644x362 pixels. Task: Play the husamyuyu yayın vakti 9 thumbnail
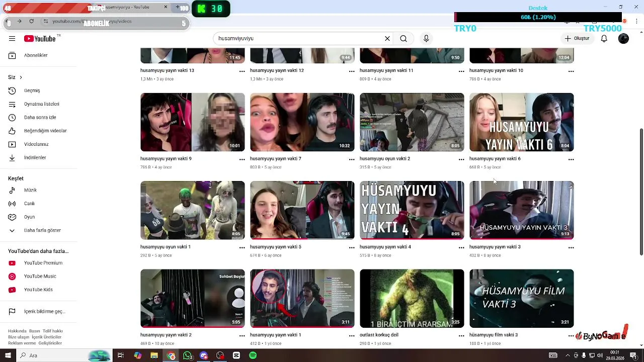[x=193, y=122]
